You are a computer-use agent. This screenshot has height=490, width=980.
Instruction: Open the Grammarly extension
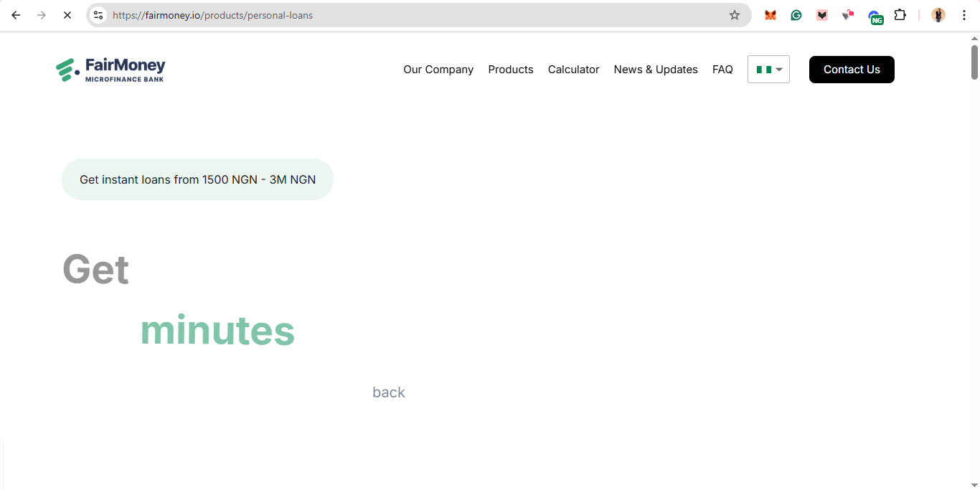796,15
